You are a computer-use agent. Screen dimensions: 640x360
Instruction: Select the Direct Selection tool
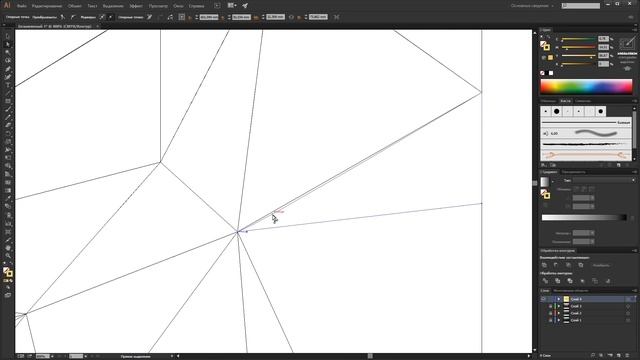(x=8, y=44)
